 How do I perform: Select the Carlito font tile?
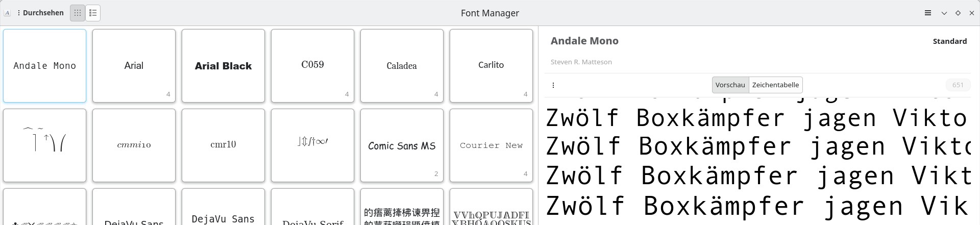[x=491, y=66]
